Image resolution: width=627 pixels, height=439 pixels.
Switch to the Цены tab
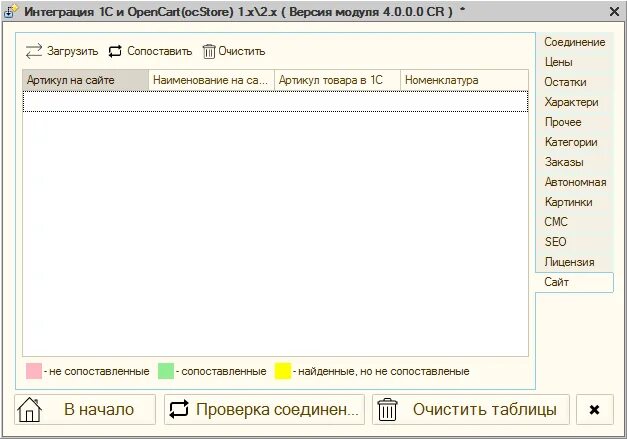point(574,62)
